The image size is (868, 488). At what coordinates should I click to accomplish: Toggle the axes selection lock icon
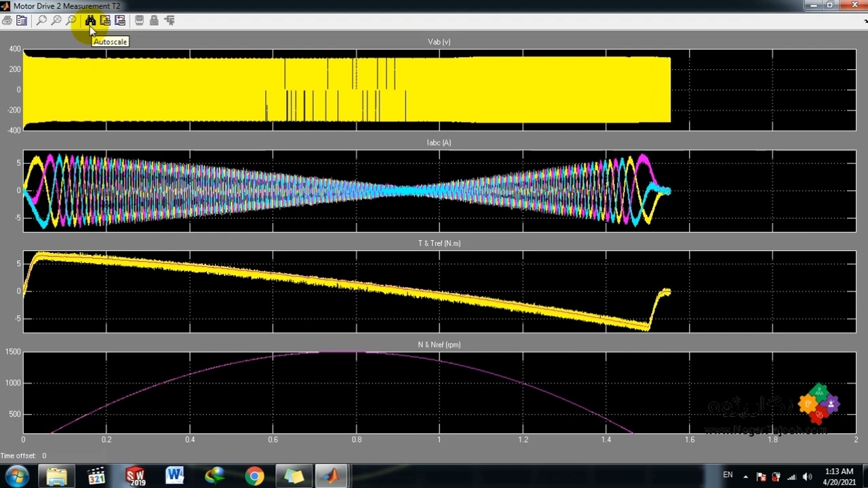coord(154,20)
